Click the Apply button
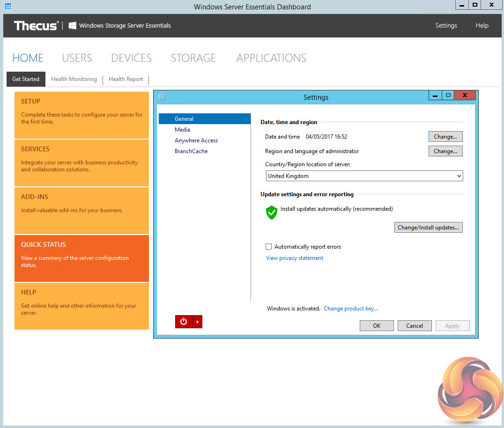Viewport: 504px width, 428px height. pyautogui.click(x=452, y=326)
